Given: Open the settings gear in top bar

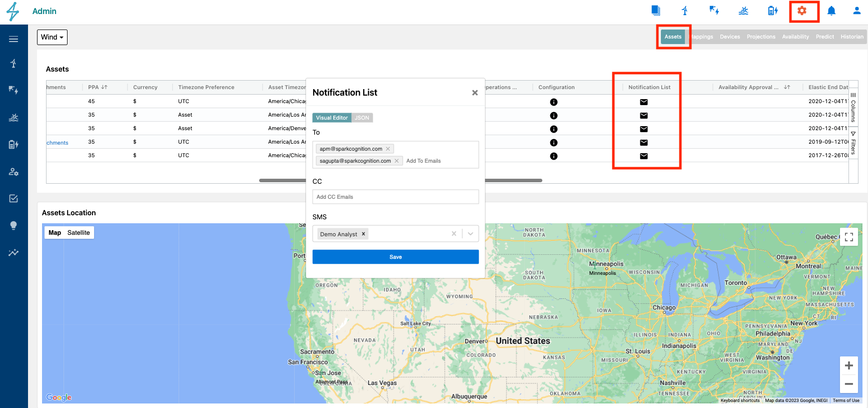Looking at the screenshot, I should point(802,11).
